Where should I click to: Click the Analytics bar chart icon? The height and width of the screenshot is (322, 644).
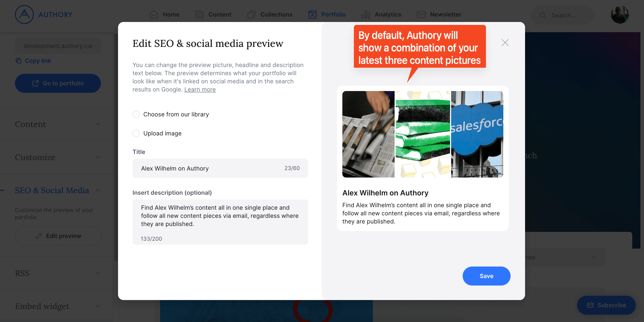click(x=365, y=14)
